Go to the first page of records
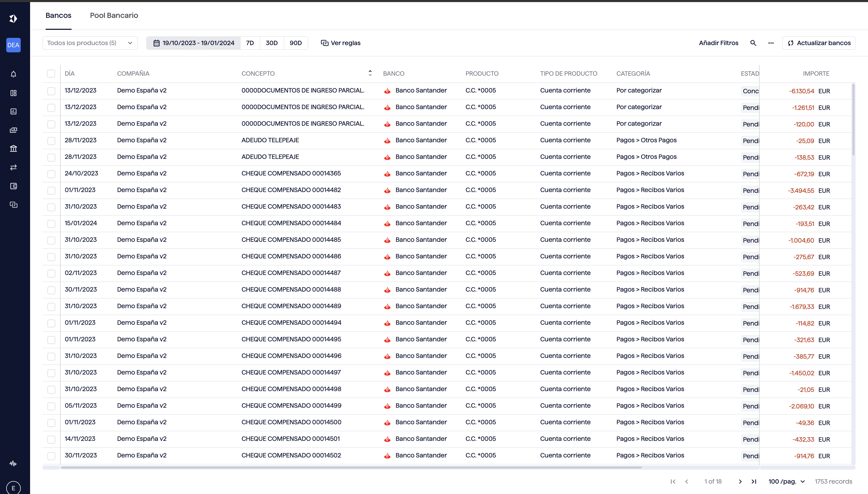Screen dimensions: 868x494 pos(673,482)
